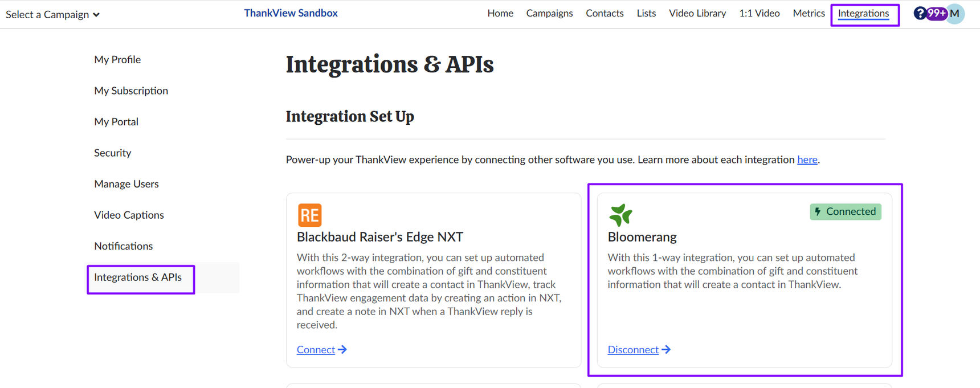
Task: Expand the Select a Campaign dropdown
Action: [x=52, y=14]
